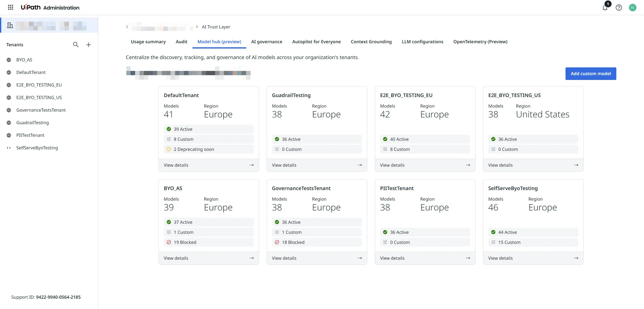Select SelfServeByoTesting in the tenants list

(49, 148)
